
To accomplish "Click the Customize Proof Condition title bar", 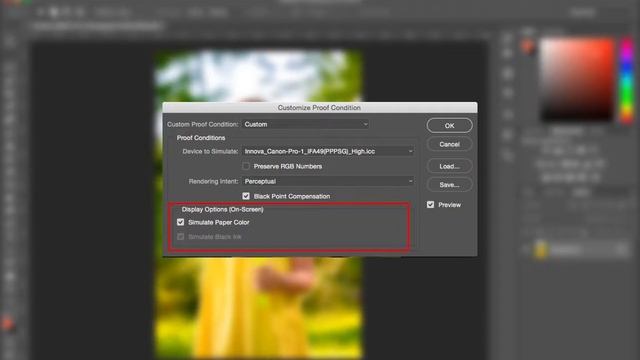I will click(x=320, y=107).
